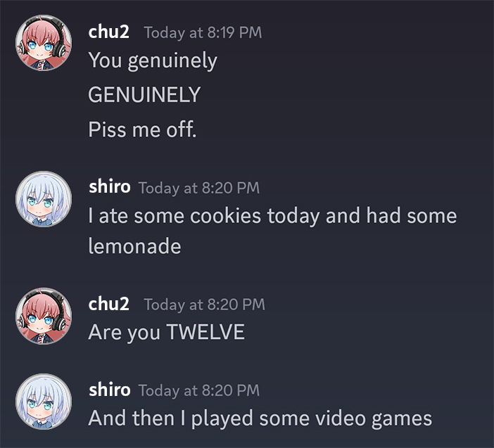Viewport: 494px width, 448px height.
Task: Open shiro's avatar beside the cookies message
Action: [x=44, y=199]
